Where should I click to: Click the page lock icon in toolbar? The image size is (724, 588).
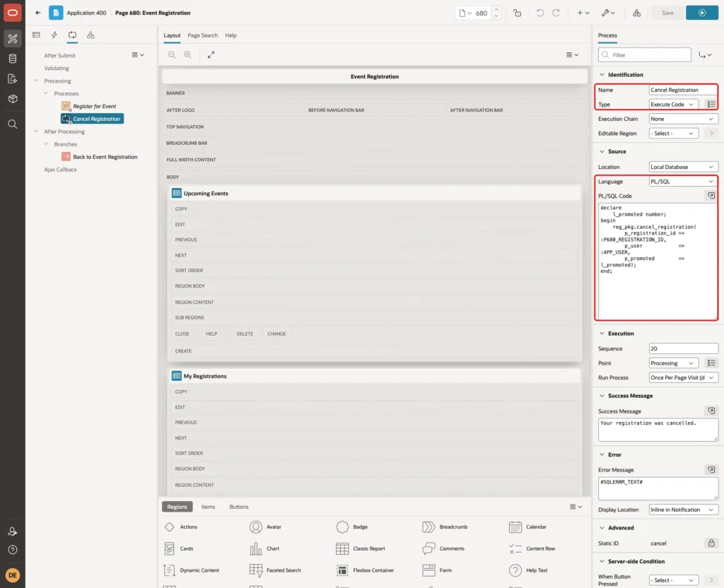tap(517, 13)
